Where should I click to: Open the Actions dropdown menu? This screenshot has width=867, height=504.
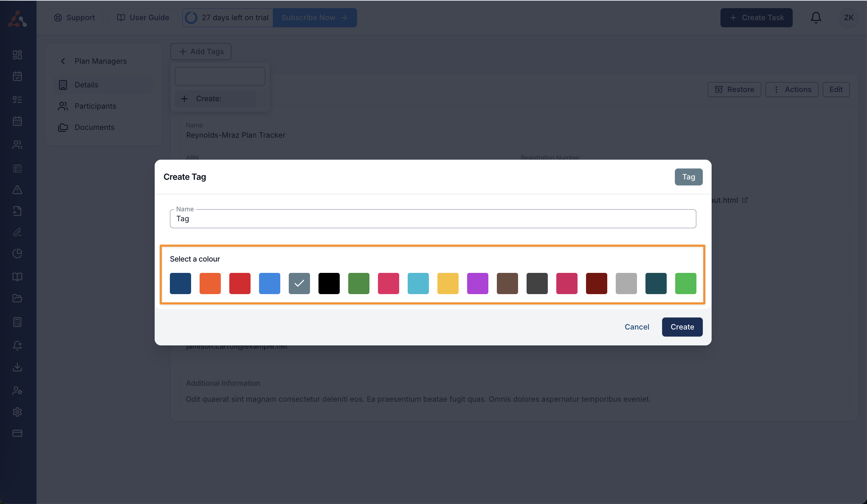tap(792, 90)
